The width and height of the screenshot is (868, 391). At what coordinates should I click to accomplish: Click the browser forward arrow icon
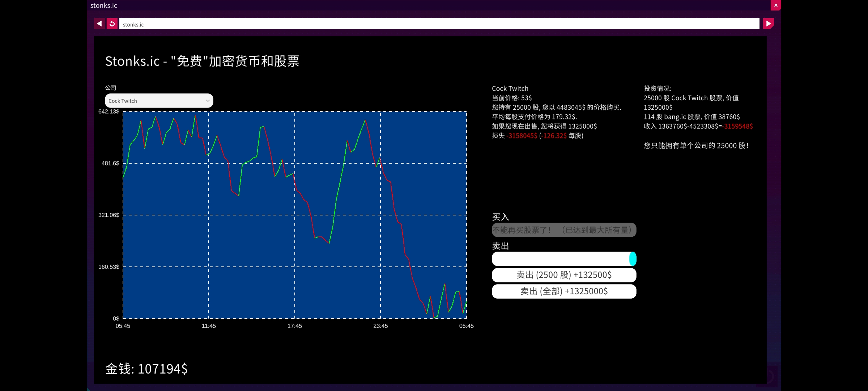click(x=768, y=24)
